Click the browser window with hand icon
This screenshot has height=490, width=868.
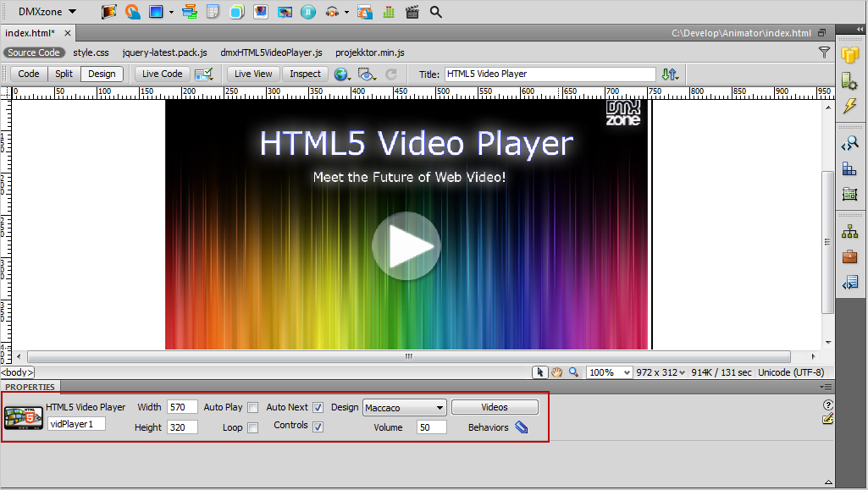pos(365,12)
